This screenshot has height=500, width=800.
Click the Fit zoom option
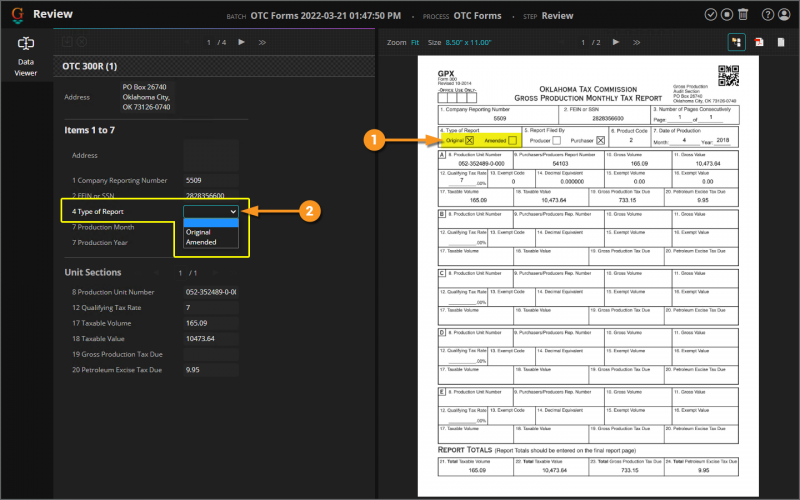click(415, 43)
